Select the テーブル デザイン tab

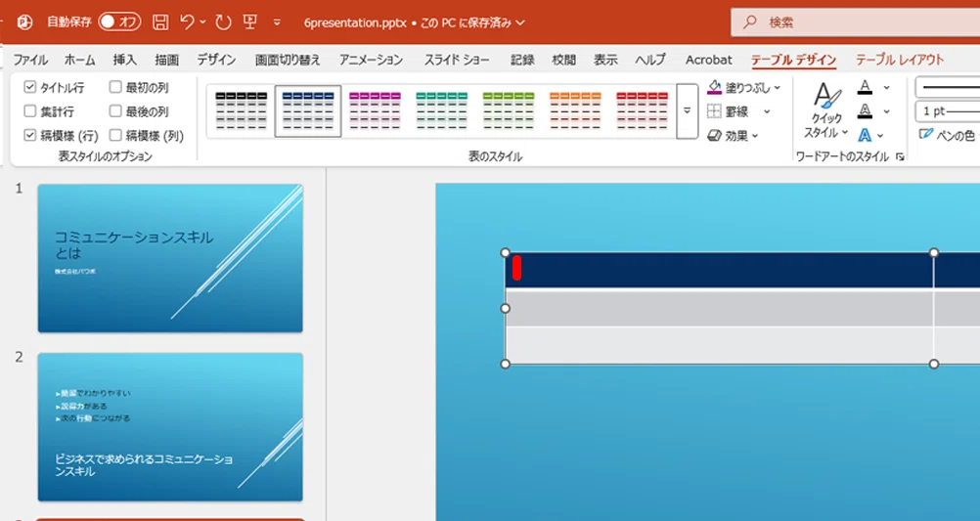[794, 60]
